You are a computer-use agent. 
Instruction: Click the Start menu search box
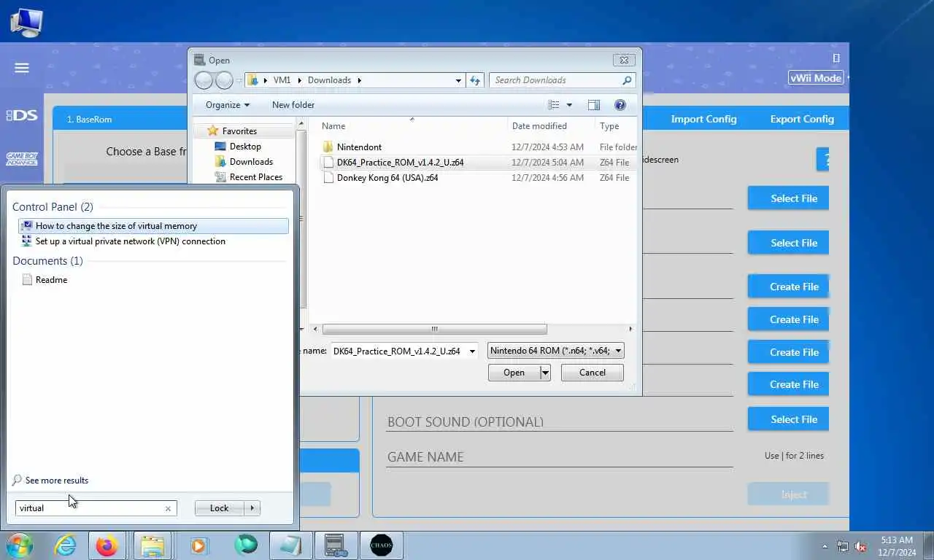point(96,508)
